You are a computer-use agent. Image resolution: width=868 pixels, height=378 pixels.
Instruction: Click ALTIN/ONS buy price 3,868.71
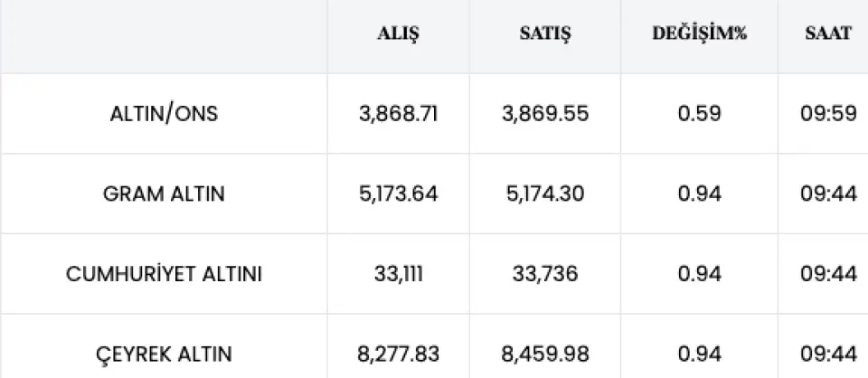pos(398,114)
